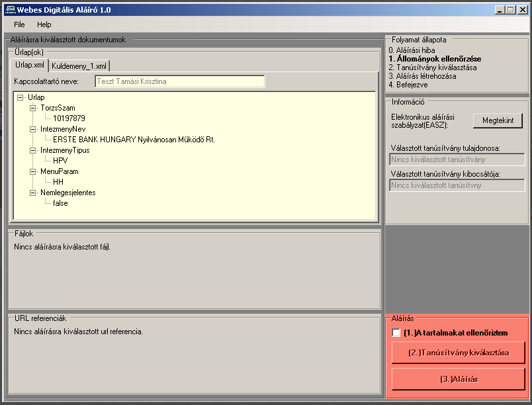
Task: Collapse the TorzsSzam node
Action: [x=33, y=109]
